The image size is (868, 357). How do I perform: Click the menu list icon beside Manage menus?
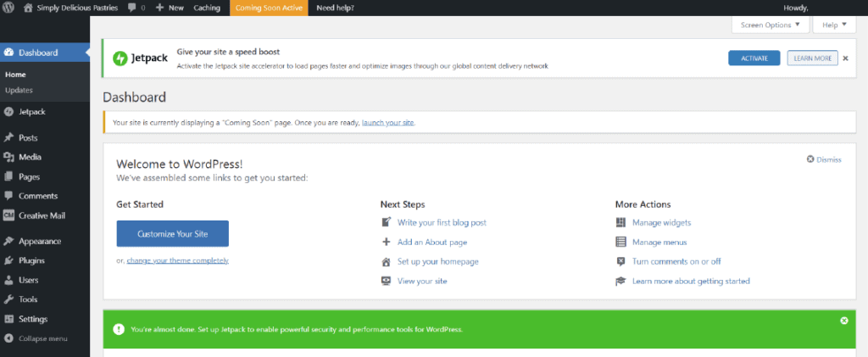[620, 242]
